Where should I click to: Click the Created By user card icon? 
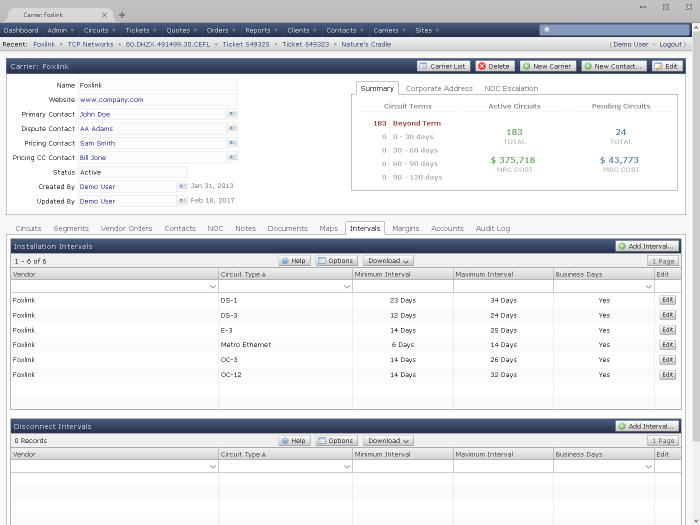click(x=182, y=186)
